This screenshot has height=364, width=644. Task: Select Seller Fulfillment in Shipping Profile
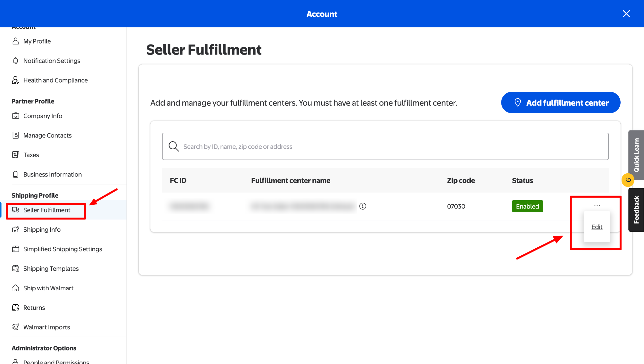(x=47, y=210)
